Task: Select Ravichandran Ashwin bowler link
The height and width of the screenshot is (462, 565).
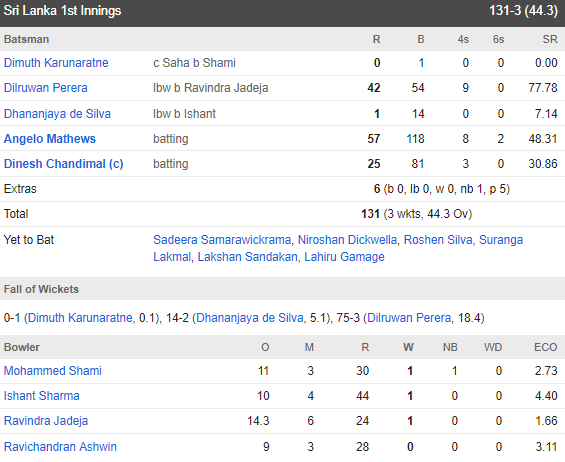Action: pyautogui.click(x=60, y=447)
